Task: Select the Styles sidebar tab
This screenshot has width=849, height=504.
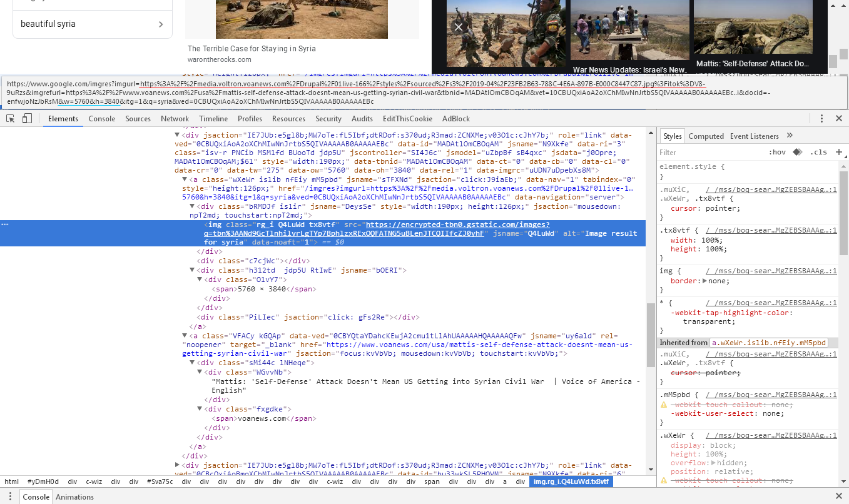Action: pos(673,136)
